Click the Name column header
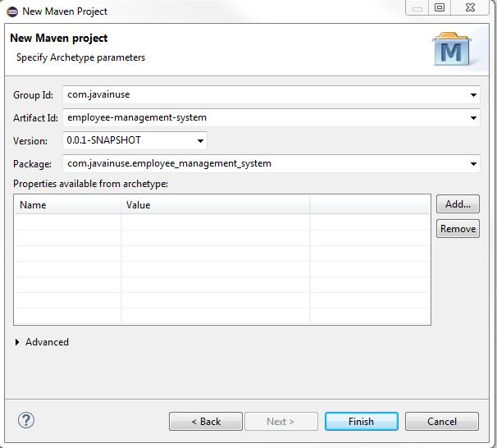This screenshot has width=497, height=448. (68, 205)
